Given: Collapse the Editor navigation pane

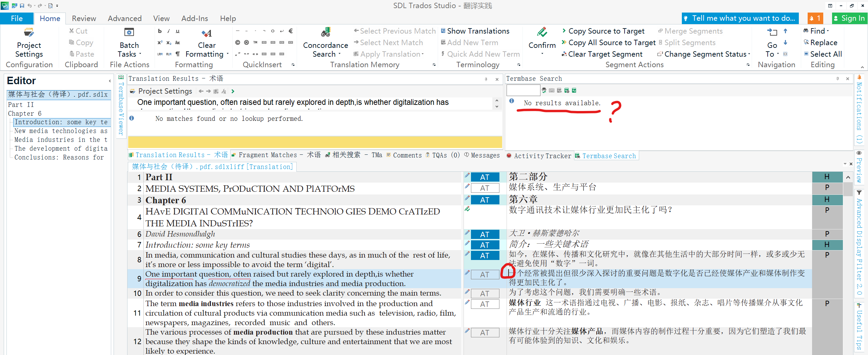Looking at the screenshot, I should [110, 81].
